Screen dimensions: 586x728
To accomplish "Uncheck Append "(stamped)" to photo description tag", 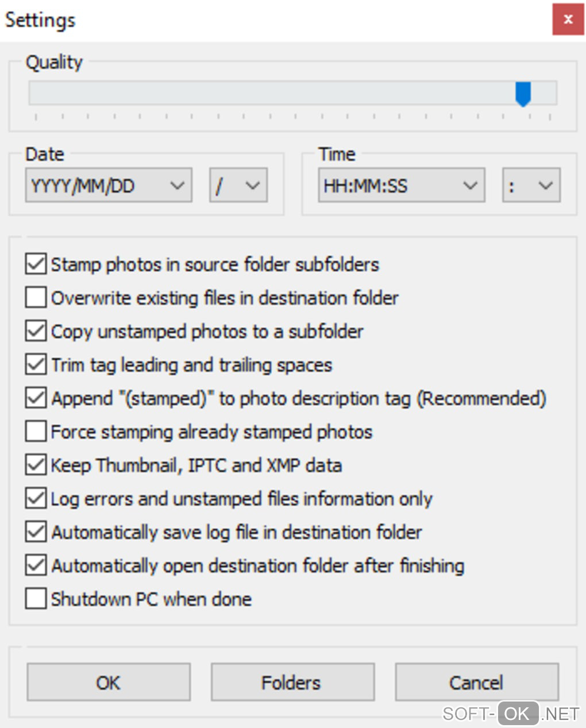I will click(x=36, y=398).
